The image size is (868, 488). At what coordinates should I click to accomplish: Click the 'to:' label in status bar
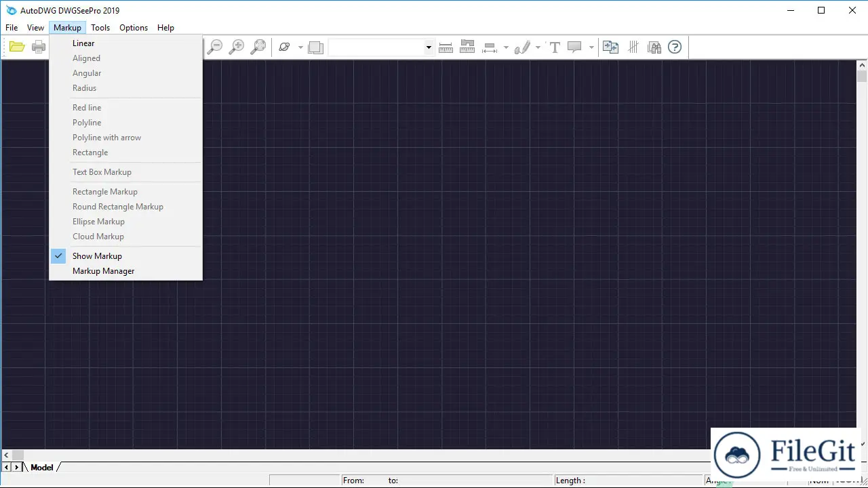[393, 481]
